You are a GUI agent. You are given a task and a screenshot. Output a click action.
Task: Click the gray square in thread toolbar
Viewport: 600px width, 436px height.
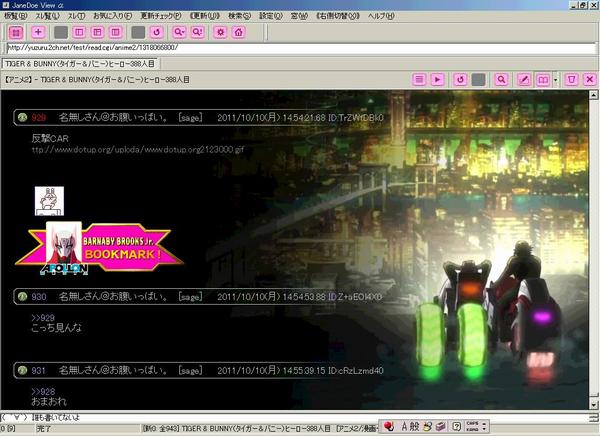[478, 80]
